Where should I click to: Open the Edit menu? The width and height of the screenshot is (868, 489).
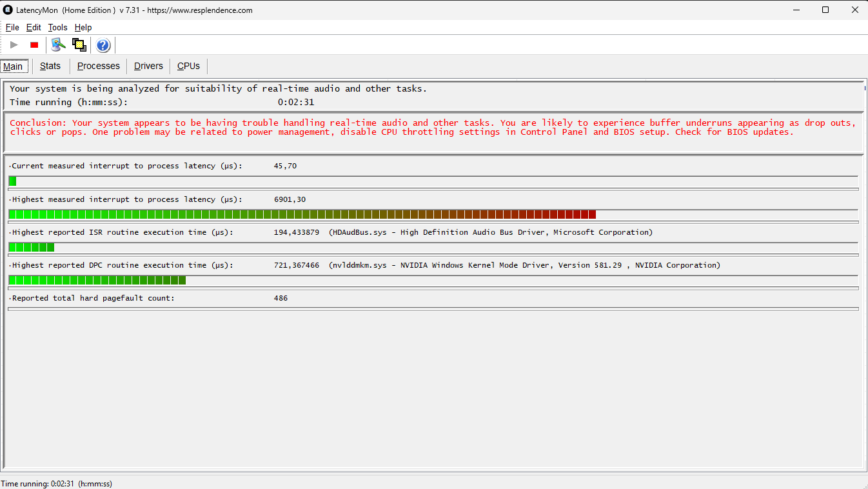pyautogui.click(x=34, y=28)
